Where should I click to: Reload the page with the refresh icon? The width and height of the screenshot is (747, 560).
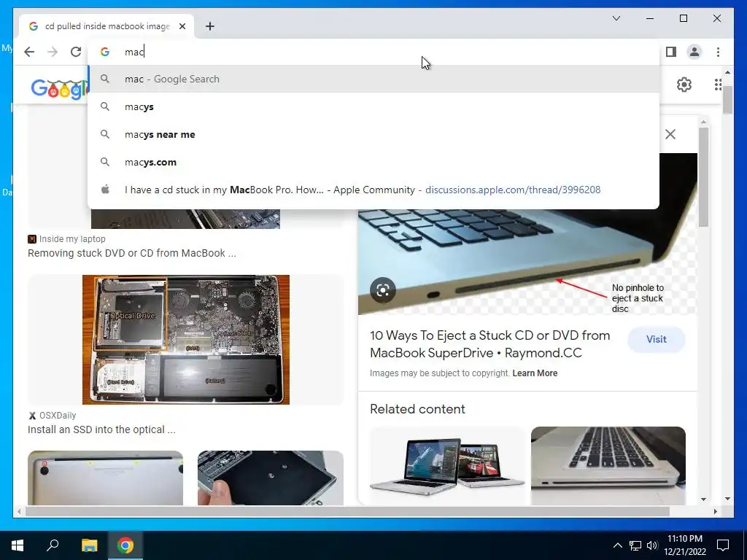tap(76, 52)
